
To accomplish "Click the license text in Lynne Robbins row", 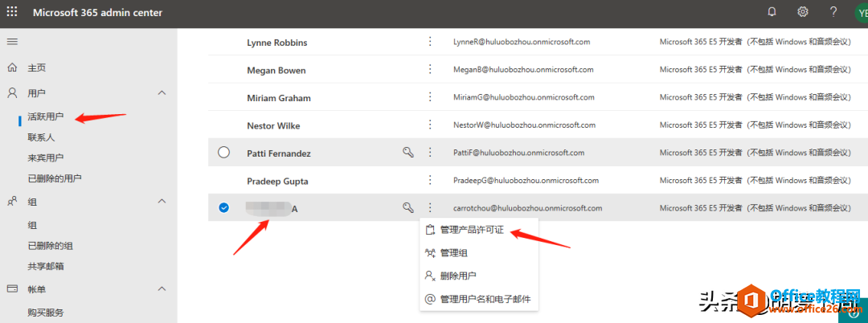I will point(755,42).
